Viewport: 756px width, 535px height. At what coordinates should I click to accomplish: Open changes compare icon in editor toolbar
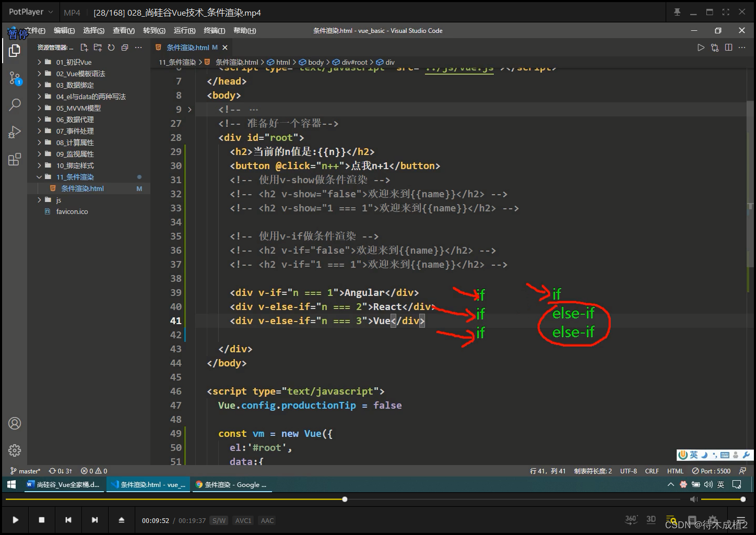coord(715,47)
